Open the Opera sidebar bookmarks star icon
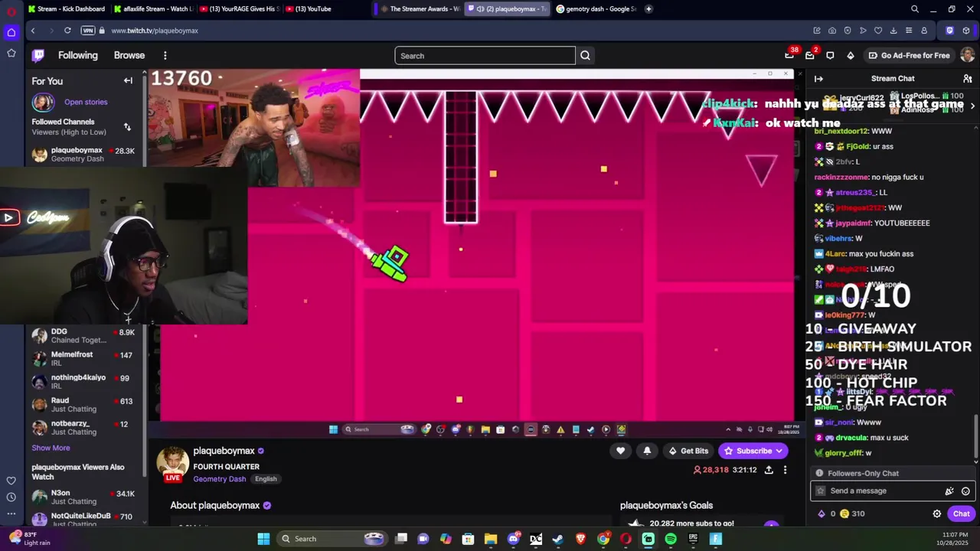This screenshot has height=551, width=980. tap(11, 53)
